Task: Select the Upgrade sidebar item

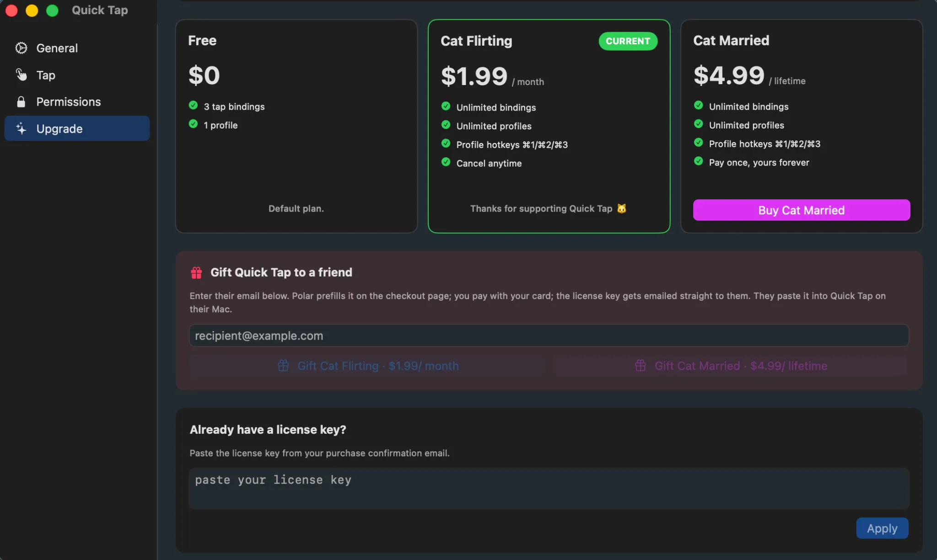Action: click(77, 128)
